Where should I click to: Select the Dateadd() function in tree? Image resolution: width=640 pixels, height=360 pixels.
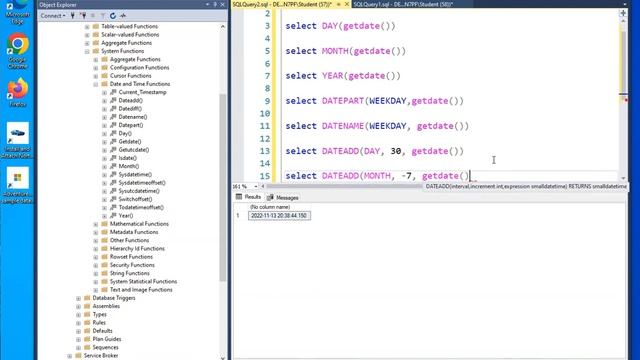[x=130, y=100]
